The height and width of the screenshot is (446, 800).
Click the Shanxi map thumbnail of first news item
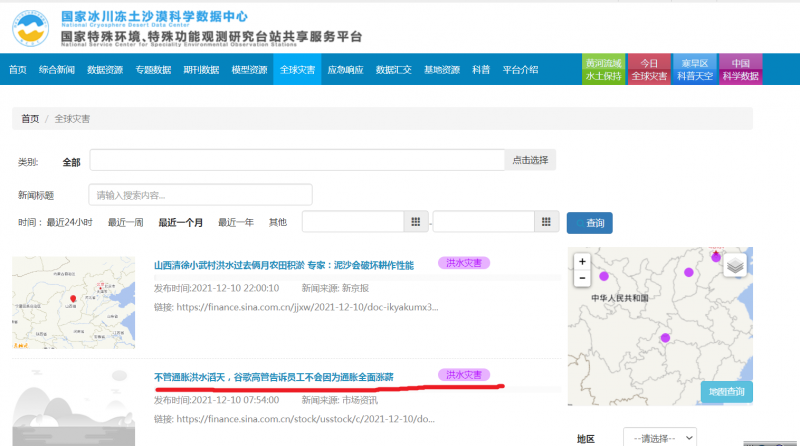[x=73, y=302]
